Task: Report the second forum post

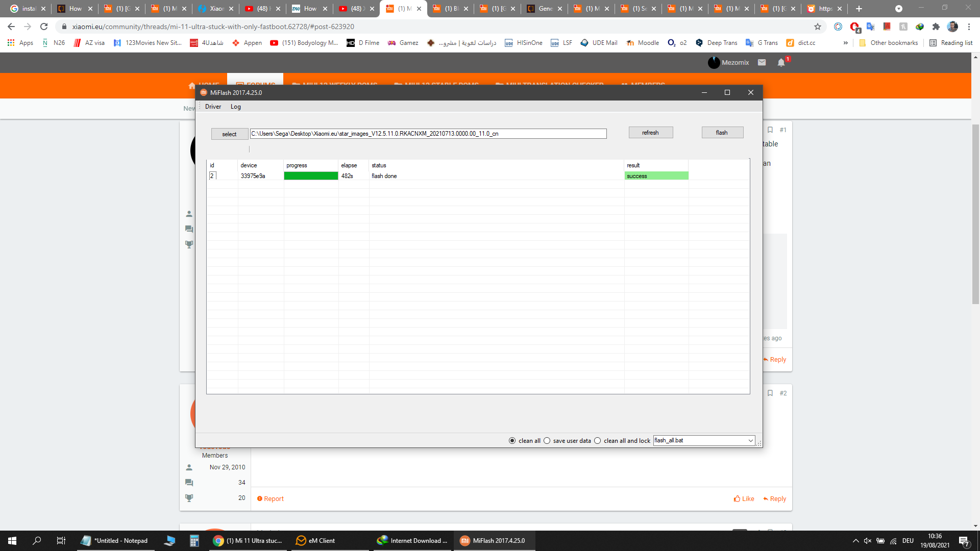Action: (271, 499)
